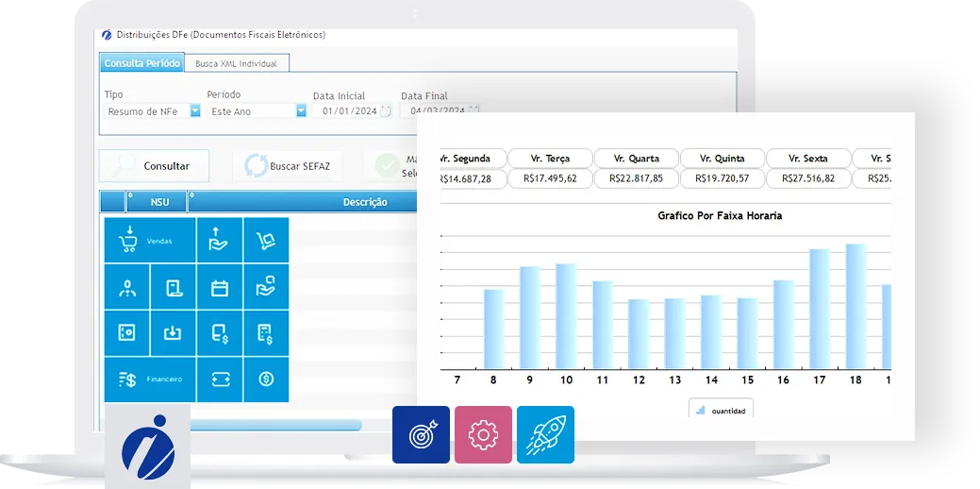Click the chart bar for hour 17
The image size is (980, 489).
(820, 309)
